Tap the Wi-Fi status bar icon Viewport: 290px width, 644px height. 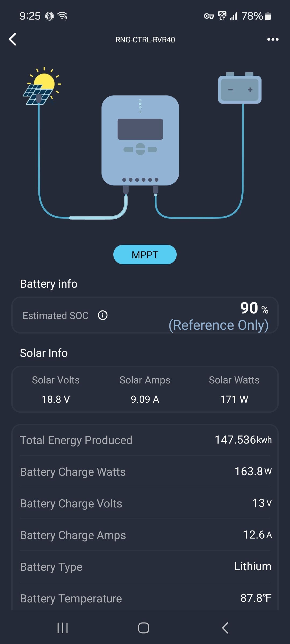pos(63,16)
